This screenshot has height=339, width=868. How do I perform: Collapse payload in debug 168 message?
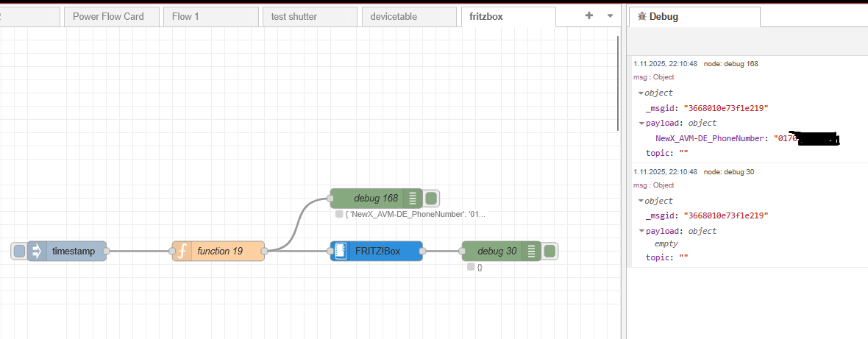(x=641, y=124)
